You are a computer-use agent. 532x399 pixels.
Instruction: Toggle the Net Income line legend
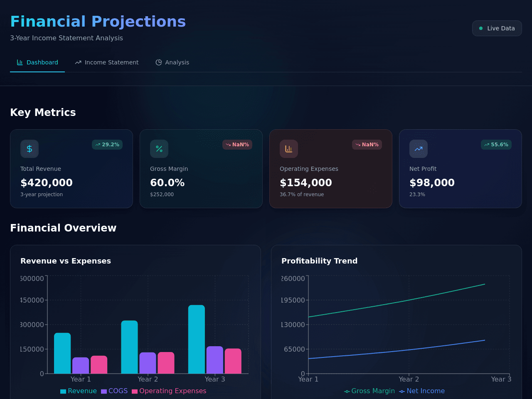coord(422,391)
